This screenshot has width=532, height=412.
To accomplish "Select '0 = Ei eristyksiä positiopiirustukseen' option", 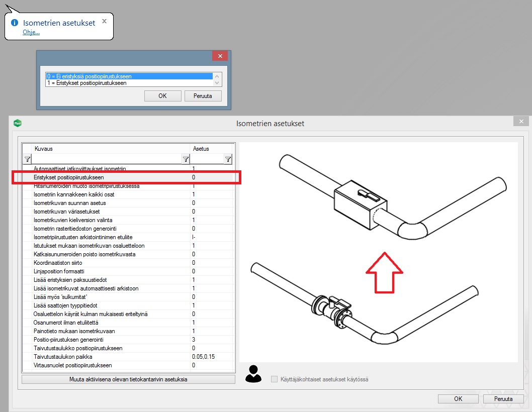I will [129, 76].
